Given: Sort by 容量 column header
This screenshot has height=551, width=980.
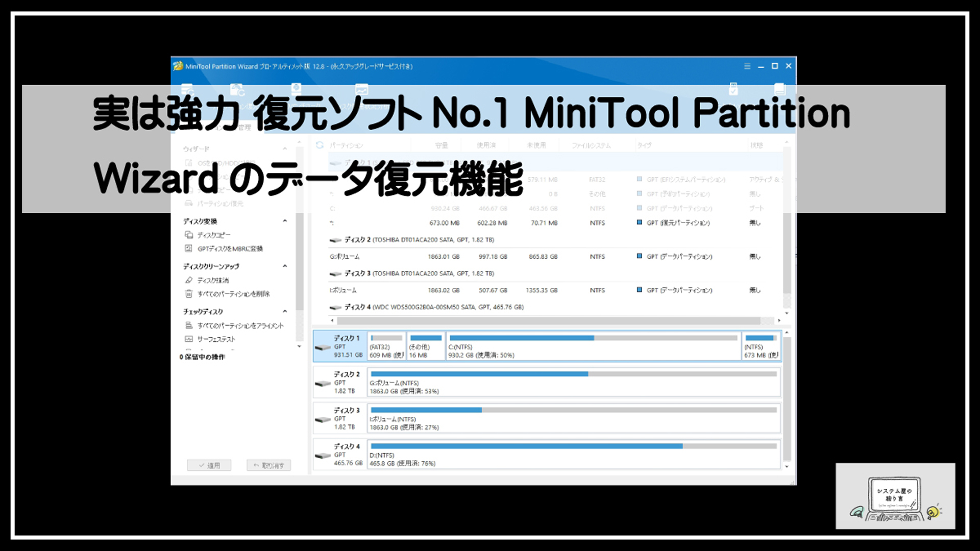Looking at the screenshot, I should 442,145.
